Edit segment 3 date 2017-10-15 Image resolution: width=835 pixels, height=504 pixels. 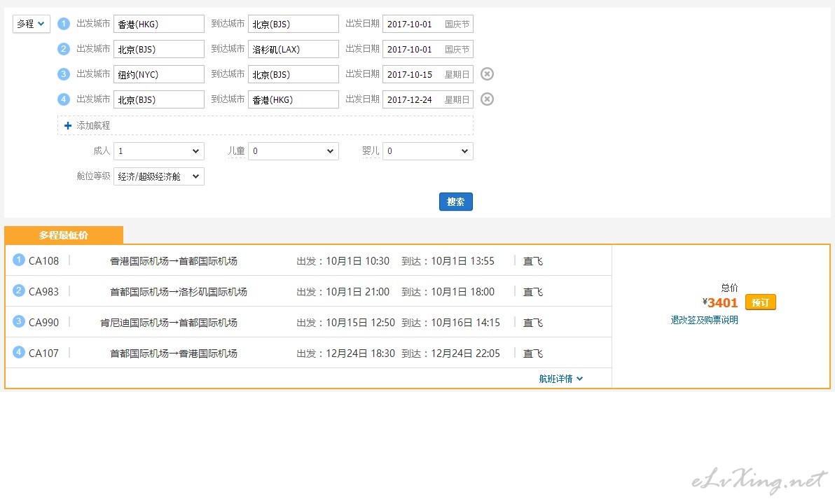427,74
